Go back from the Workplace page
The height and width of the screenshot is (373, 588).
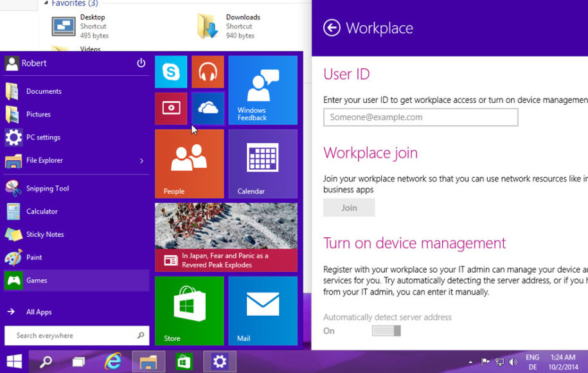pos(332,28)
